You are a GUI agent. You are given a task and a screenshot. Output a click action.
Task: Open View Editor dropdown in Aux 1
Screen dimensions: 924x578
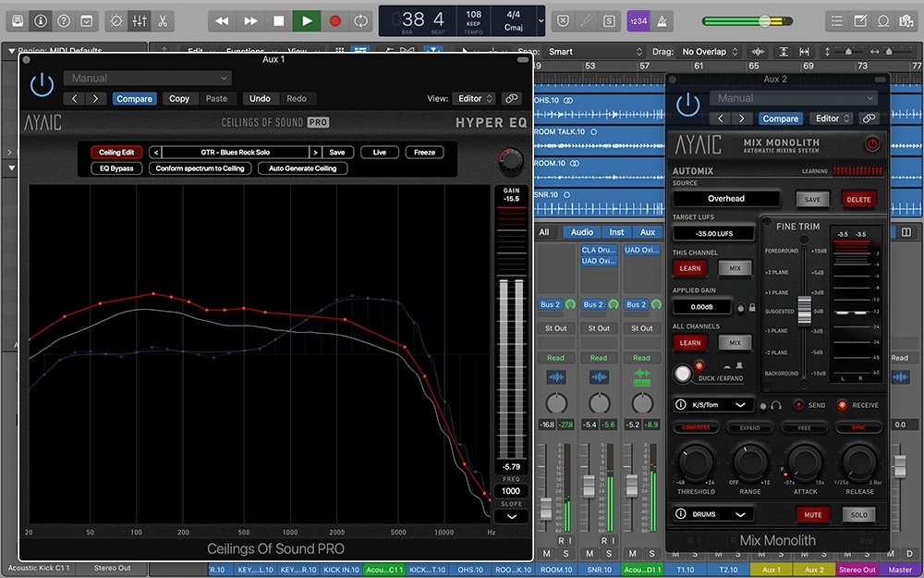click(x=474, y=99)
